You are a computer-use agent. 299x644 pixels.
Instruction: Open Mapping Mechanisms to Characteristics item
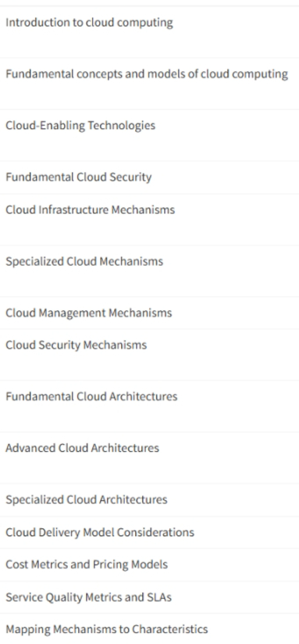pos(149,629)
